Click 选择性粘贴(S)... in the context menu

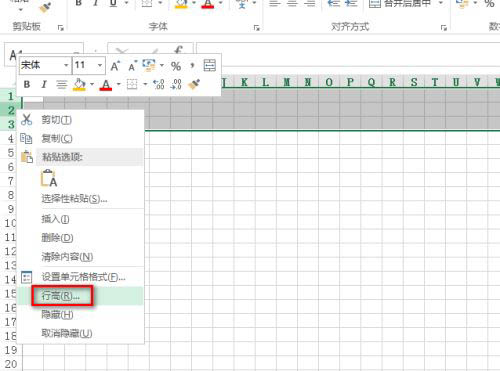pyautogui.click(x=74, y=199)
